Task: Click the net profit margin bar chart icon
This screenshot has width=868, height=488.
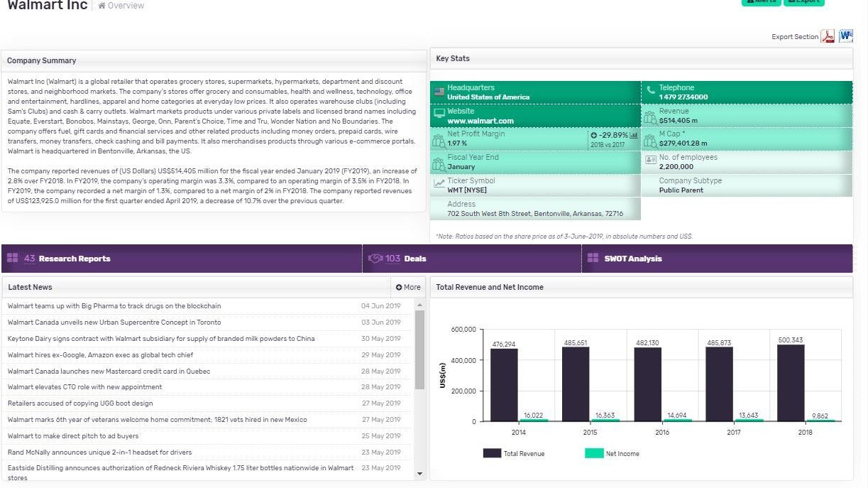Action: click(634, 135)
